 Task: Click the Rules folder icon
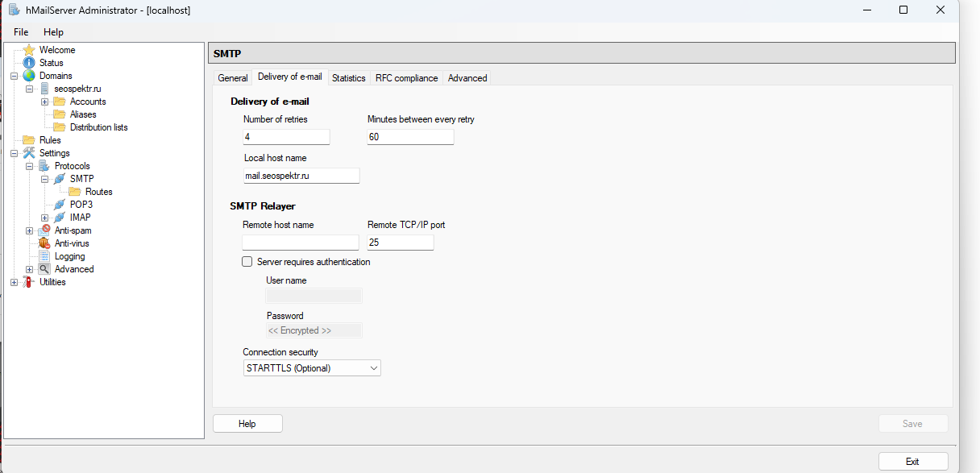[x=29, y=140]
